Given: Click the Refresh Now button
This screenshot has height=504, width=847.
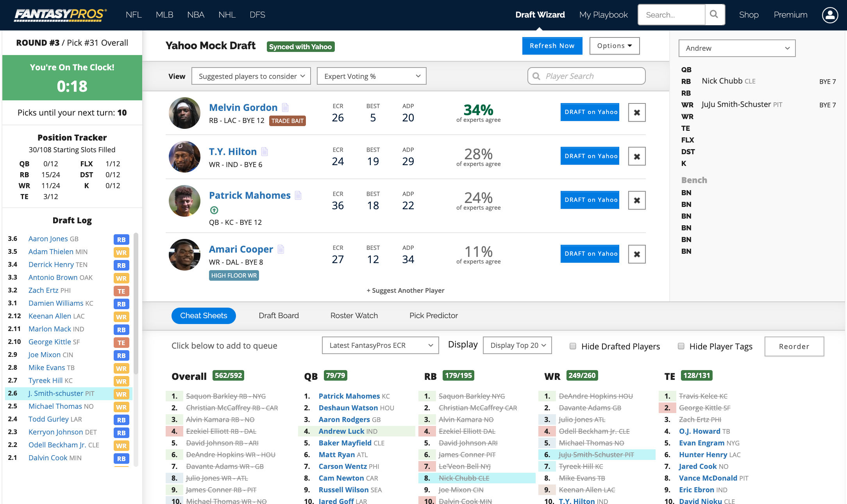Looking at the screenshot, I should [x=551, y=46].
